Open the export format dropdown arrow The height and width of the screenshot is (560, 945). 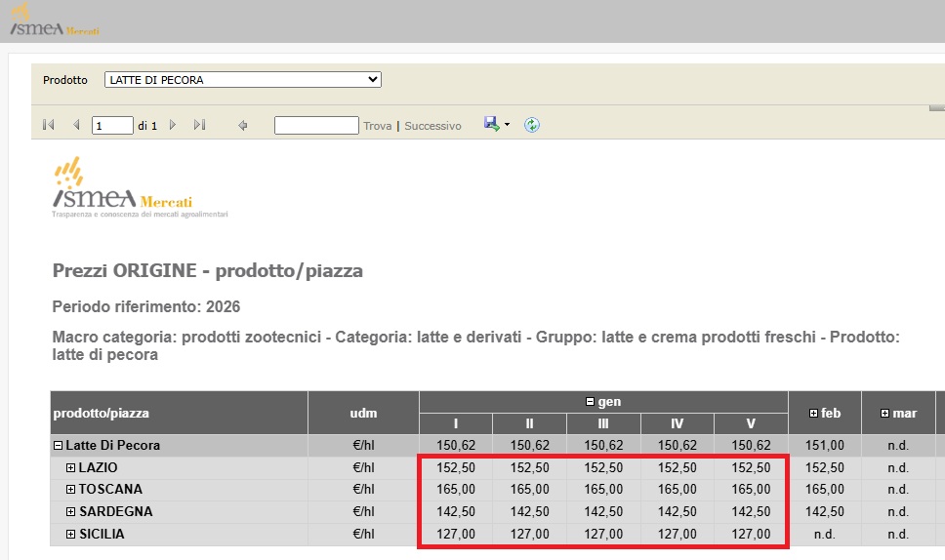coord(507,125)
